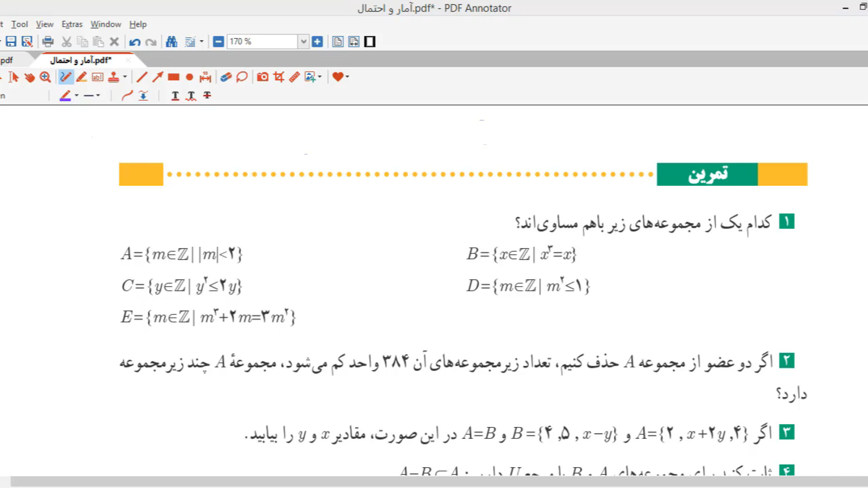868x488 pixels.
Task: Toggle fit page width view
Action: [354, 42]
